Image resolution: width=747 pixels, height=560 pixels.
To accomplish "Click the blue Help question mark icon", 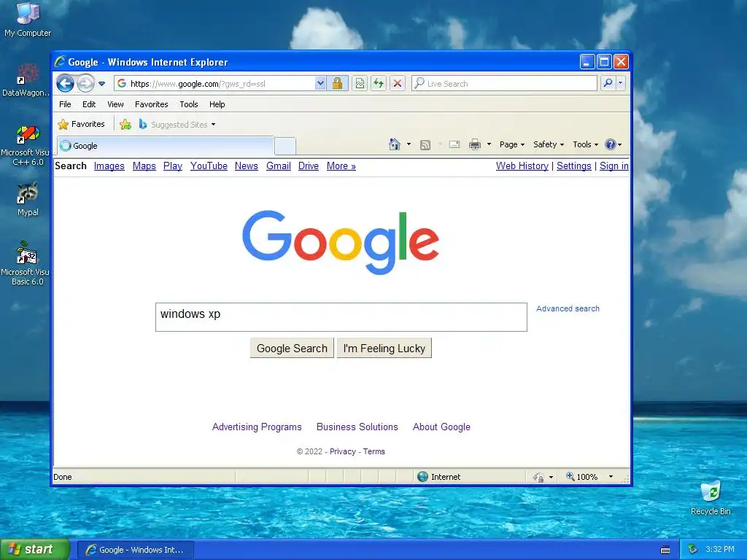I will pos(611,144).
